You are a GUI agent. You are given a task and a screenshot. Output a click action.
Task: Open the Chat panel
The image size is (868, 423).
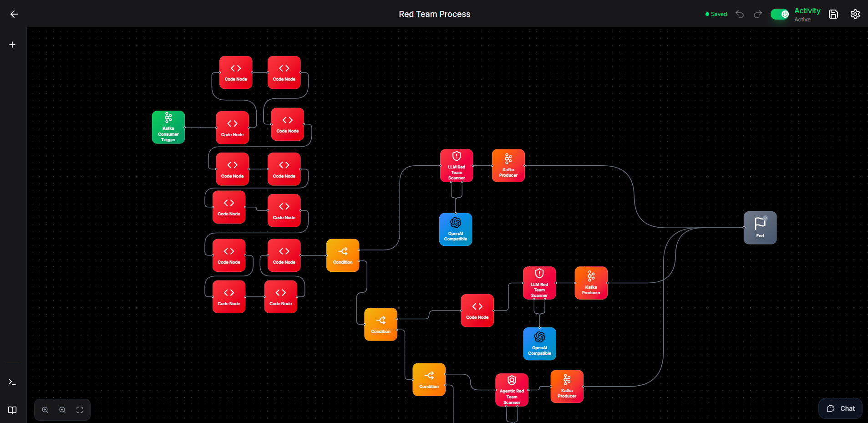tap(841, 408)
